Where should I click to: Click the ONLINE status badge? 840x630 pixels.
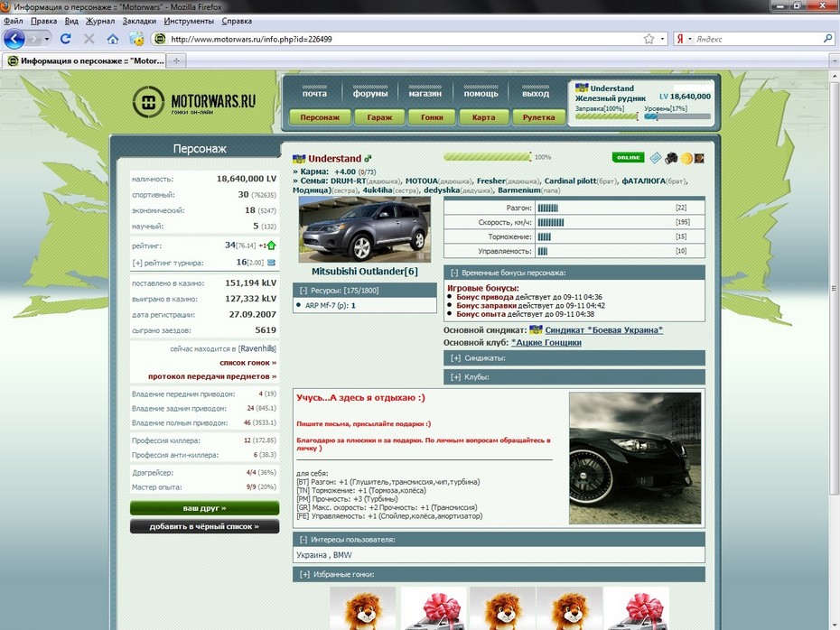(629, 157)
